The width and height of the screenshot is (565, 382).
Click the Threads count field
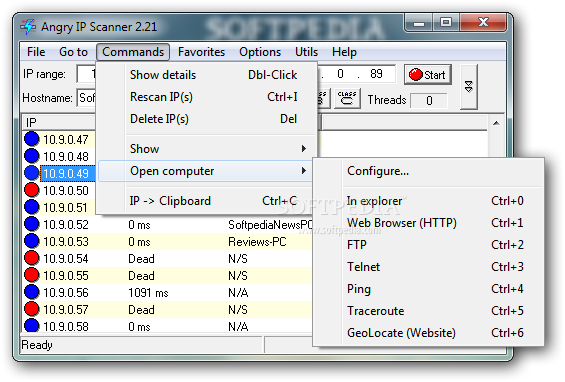tap(429, 101)
